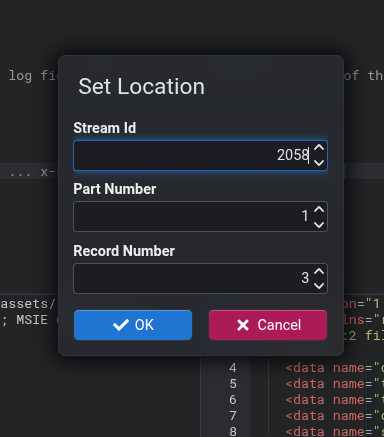
Task: Click the data element on line 6
Action: 335,400
